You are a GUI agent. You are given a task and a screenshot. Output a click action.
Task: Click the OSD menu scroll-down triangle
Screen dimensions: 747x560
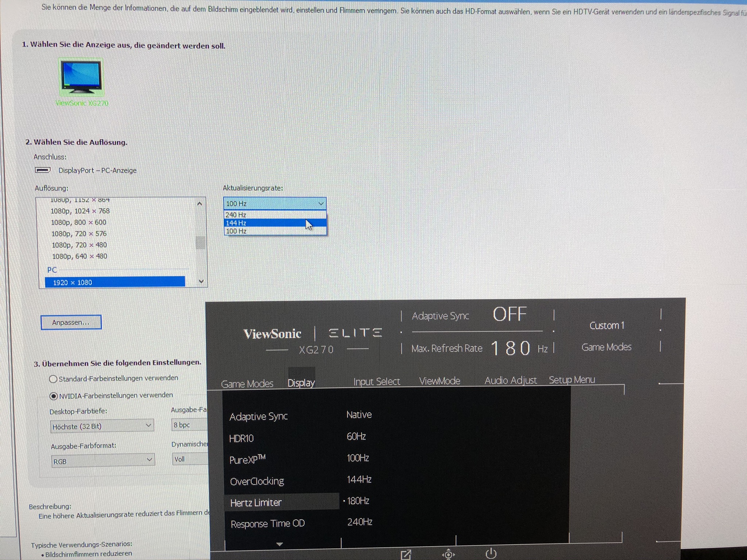[280, 544]
